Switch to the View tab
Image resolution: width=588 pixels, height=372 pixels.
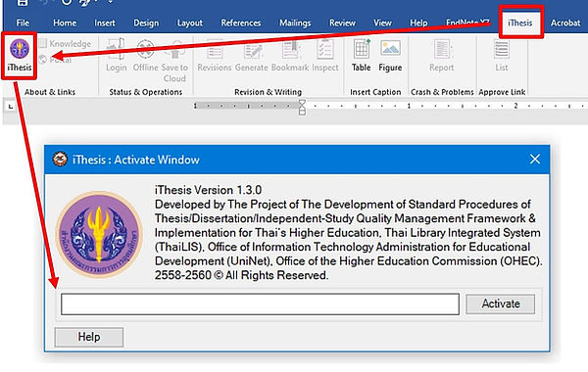click(x=382, y=23)
